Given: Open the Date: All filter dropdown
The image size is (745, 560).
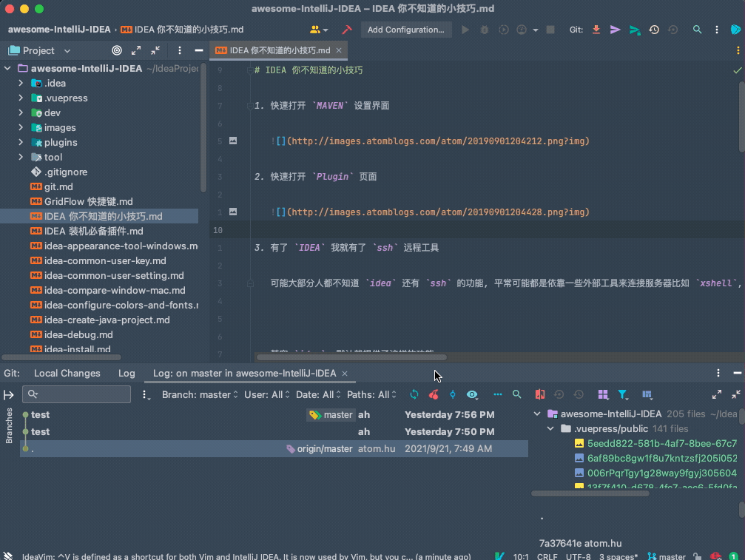Looking at the screenshot, I should 318,395.
